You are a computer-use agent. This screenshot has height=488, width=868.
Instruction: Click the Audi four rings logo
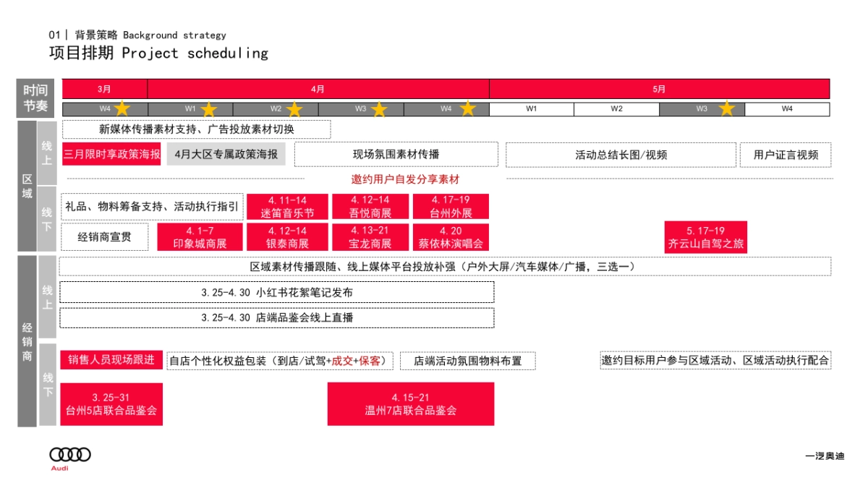[x=69, y=454]
